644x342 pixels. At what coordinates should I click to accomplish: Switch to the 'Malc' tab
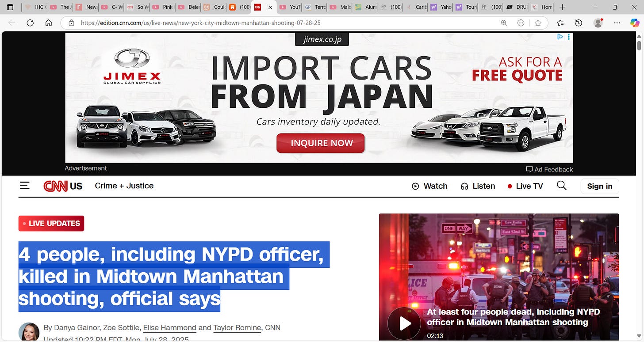coord(341,7)
